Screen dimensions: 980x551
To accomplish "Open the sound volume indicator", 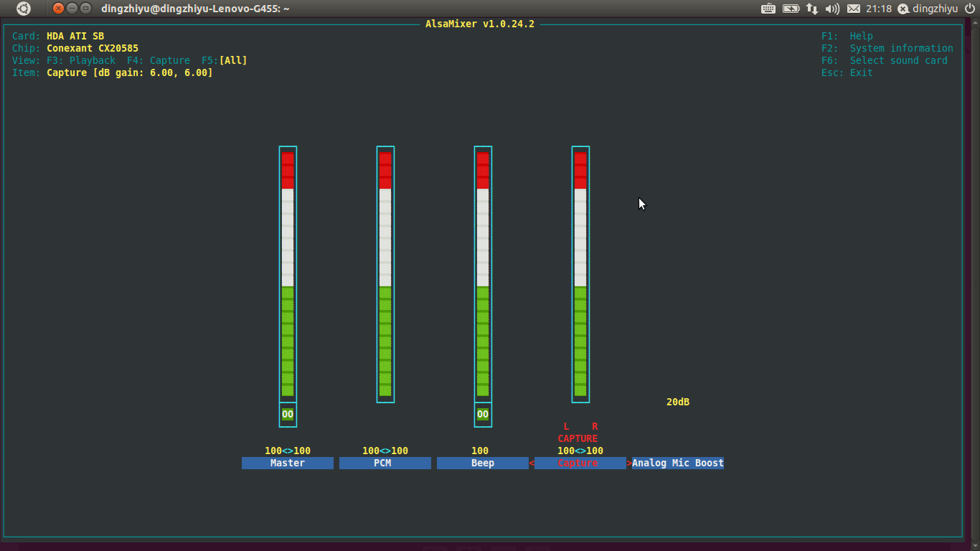I will coord(832,9).
